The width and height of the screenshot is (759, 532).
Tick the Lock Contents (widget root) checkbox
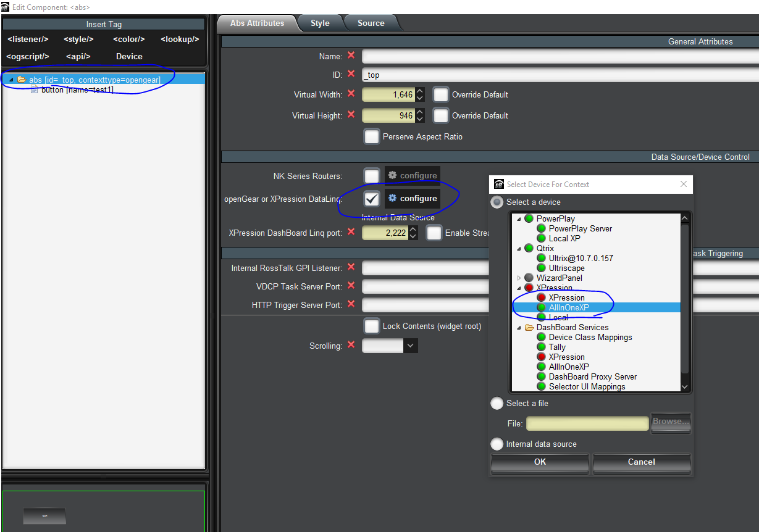(x=371, y=326)
